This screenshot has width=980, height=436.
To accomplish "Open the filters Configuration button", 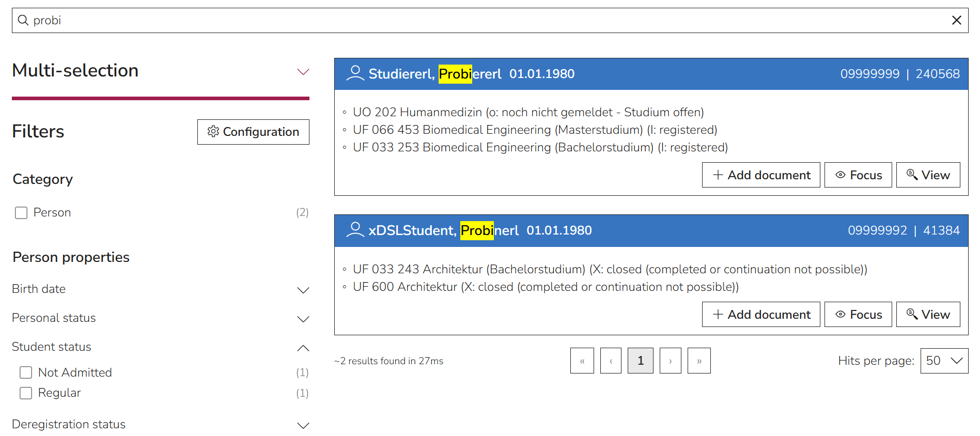I will click(253, 132).
